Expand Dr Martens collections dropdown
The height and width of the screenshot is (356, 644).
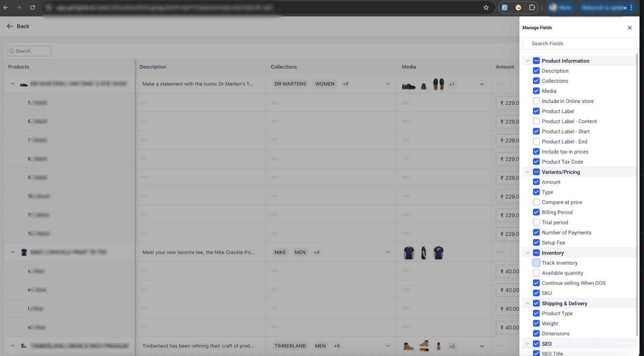[388, 84]
